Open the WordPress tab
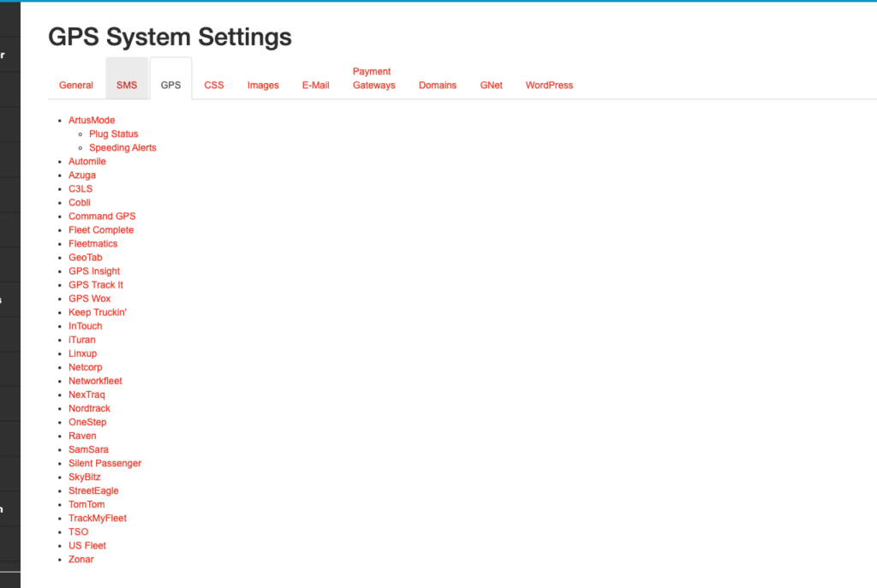Screen dimensions: 877x588 549,85
